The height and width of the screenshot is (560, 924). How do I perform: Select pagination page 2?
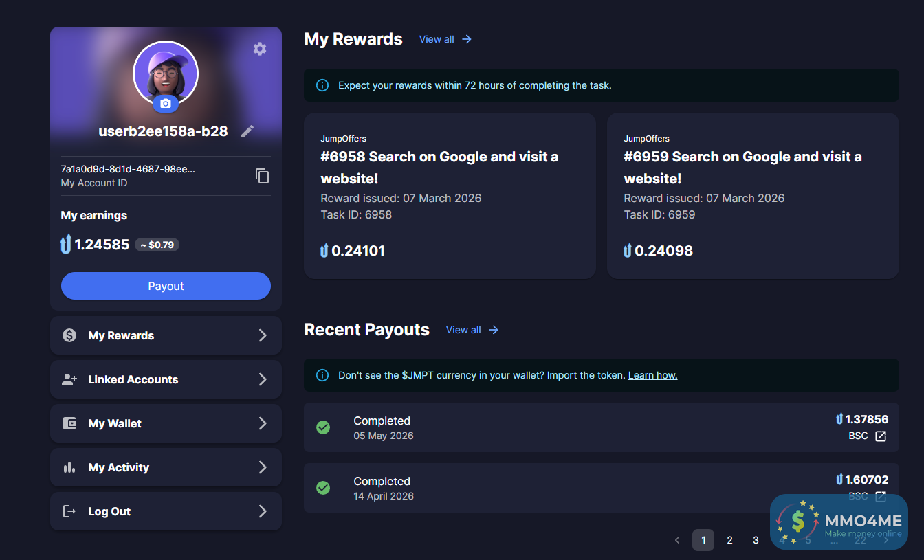point(729,540)
